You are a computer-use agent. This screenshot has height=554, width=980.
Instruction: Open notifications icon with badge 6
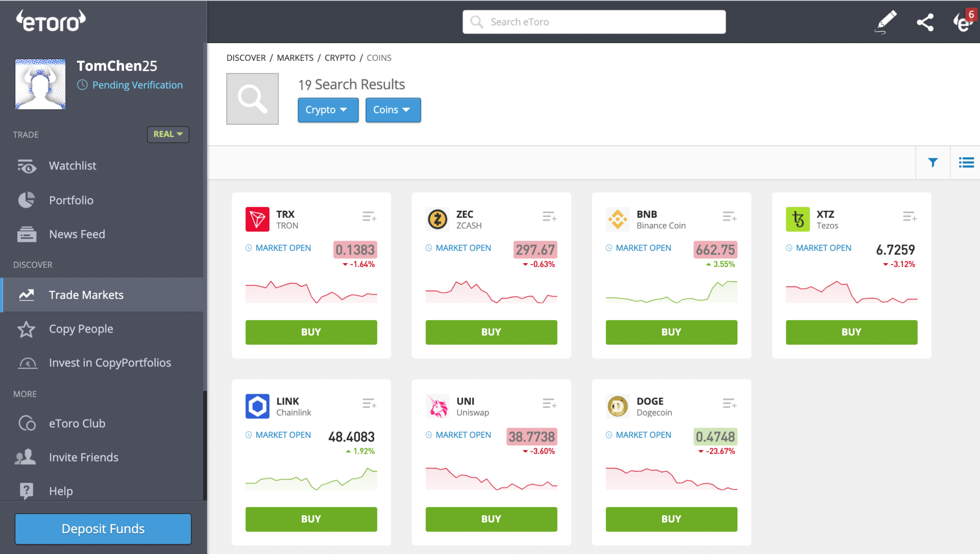[964, 21]
